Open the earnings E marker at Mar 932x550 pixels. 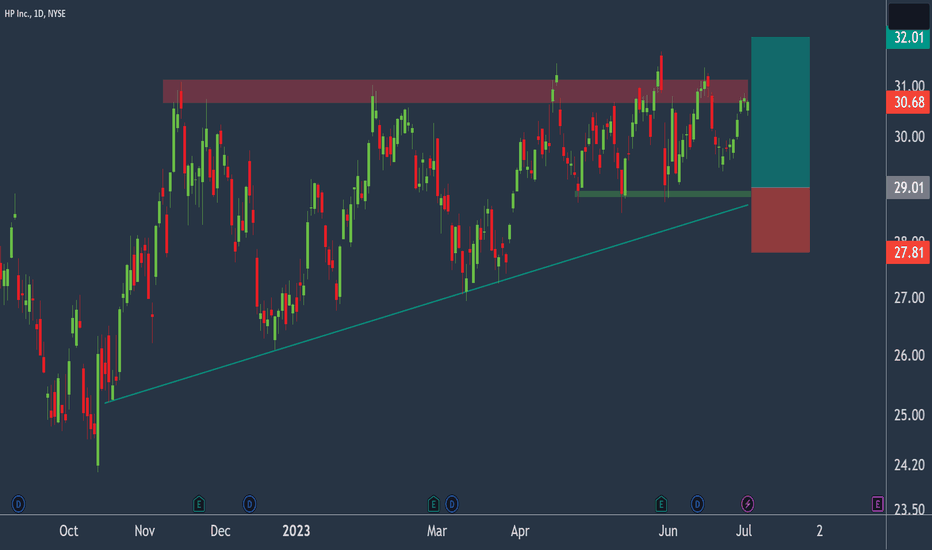(433, 504)
